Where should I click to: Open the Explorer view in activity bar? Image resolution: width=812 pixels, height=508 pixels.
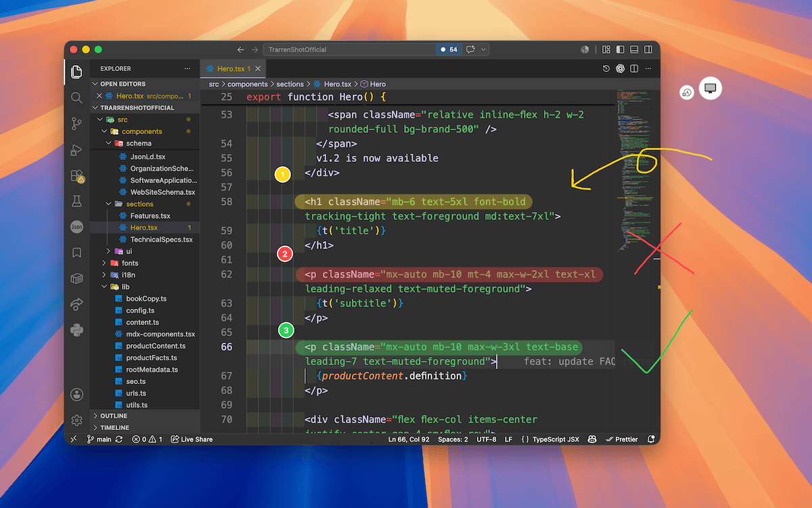pos(76,71)
